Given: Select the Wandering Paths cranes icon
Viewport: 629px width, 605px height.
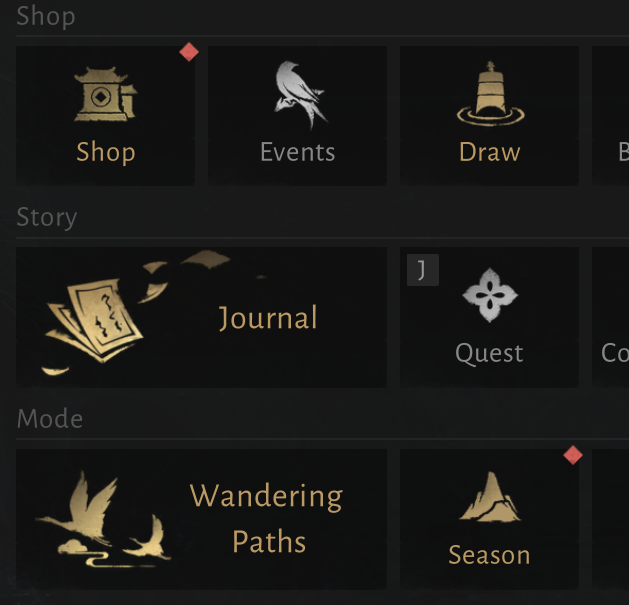Looking at the screenshot, I should coord(103,519).
